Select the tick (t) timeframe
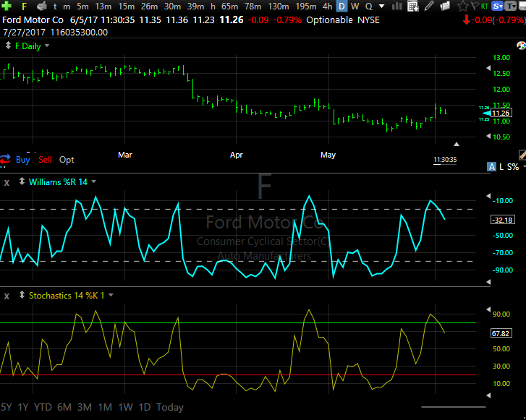Screen dimensions: 526x420 click(x=55, y=7)
